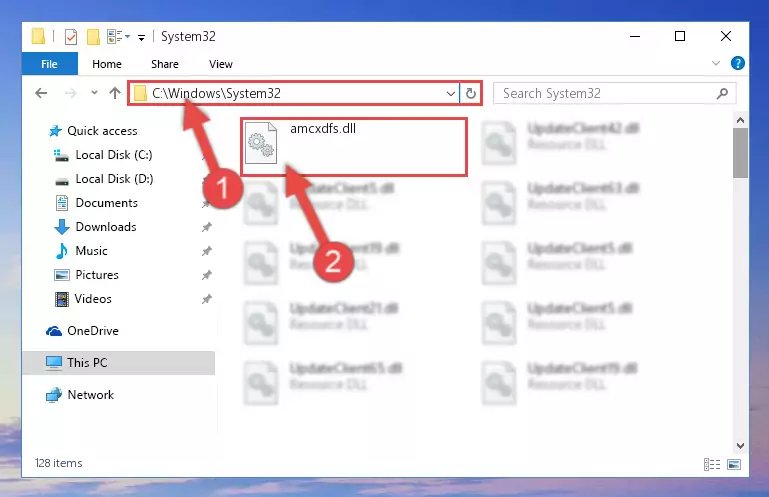Screen dimensions: 769x497
Task: Minimize the System32 window
Action: (635, 36)
